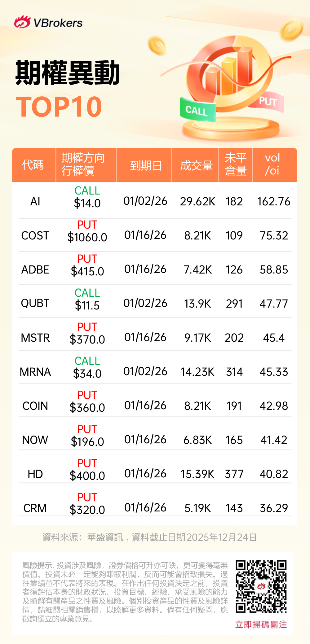Click the vol/oi column header
This screenshot has width=310, height=644.
pyautogui.click(x=272, y=164)
